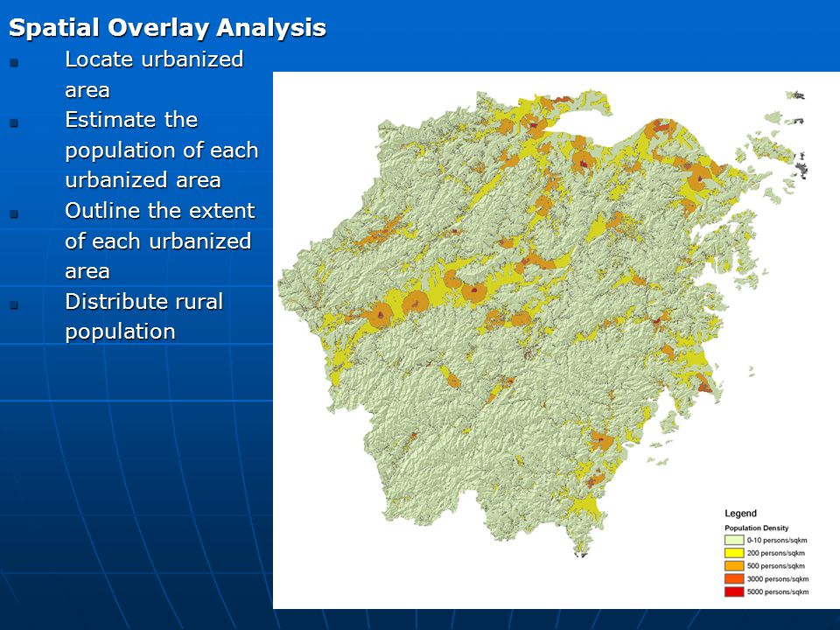840x630 pixels.
Task: Click the 'Population Density' legend subtitle
Action: pos(756,528)
